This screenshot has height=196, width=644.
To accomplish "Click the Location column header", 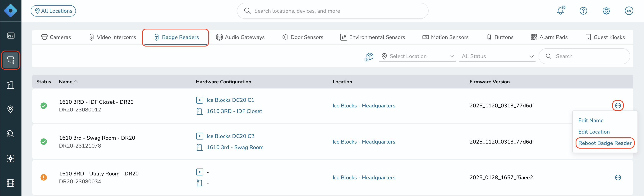I will [342, 82].
